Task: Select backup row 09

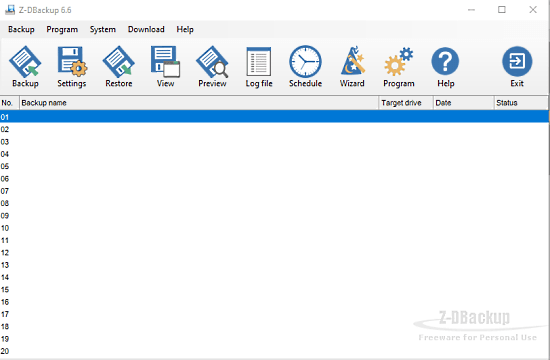Action: pos(274,215)
